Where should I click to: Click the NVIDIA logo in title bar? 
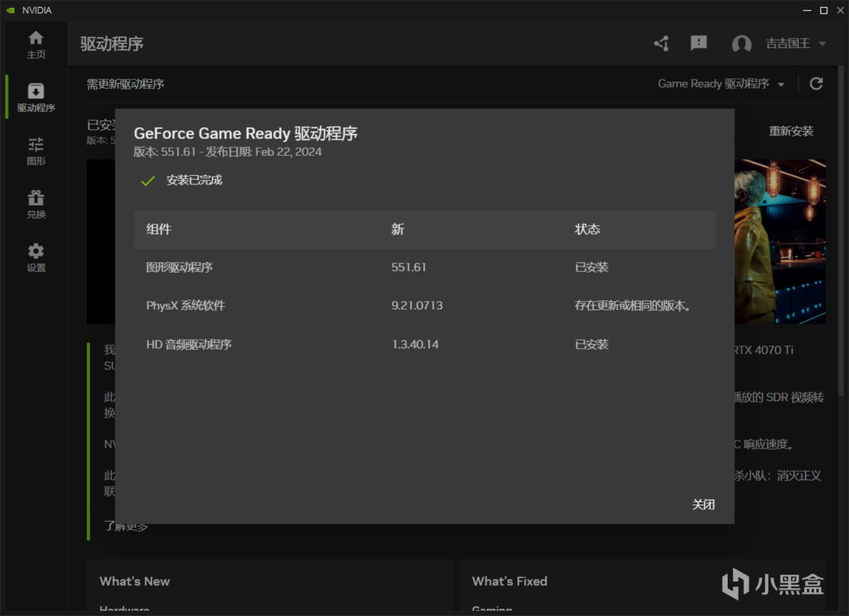pyautogui.click(x=11, y=10)
